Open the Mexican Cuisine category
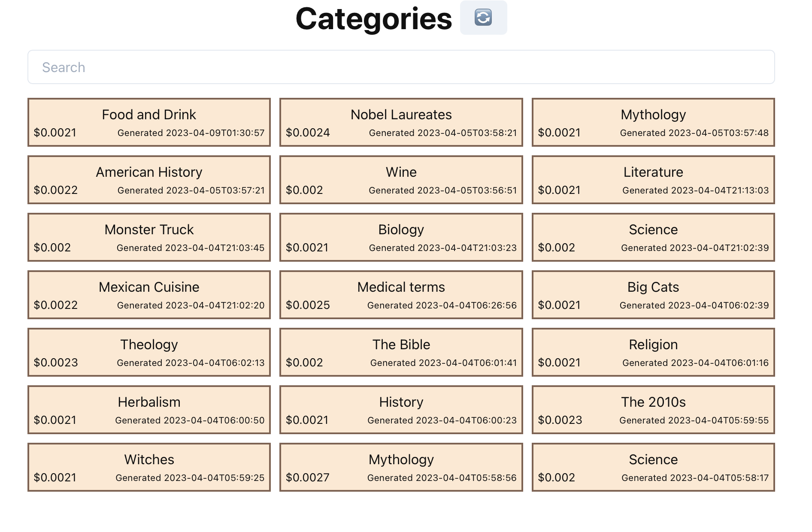This screenshot has height=532, width=812. point(149,295)
